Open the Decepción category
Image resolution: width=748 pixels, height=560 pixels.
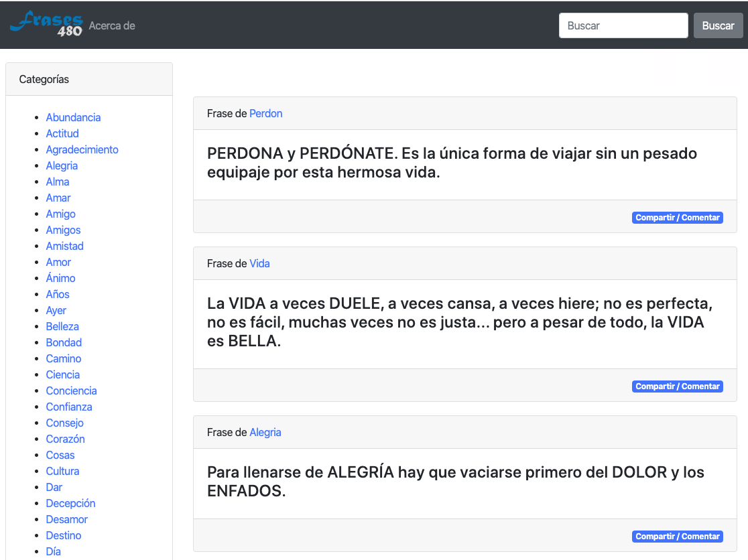click(70, 503)
